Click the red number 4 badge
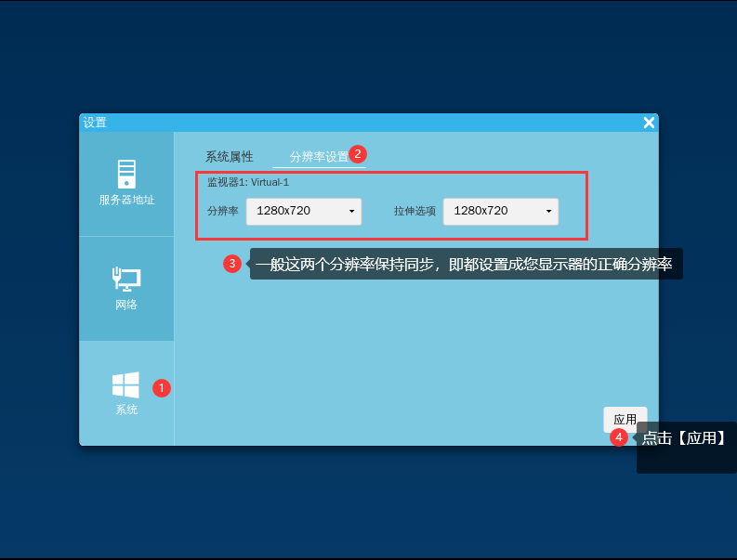The image size is (737, 560). pos(619,436)
